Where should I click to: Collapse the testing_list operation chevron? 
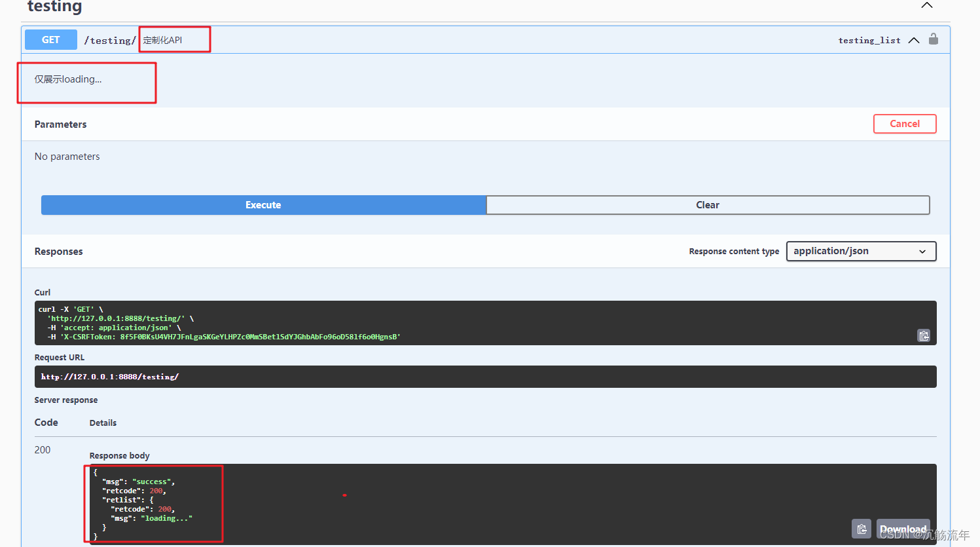[x=914, y=40]
